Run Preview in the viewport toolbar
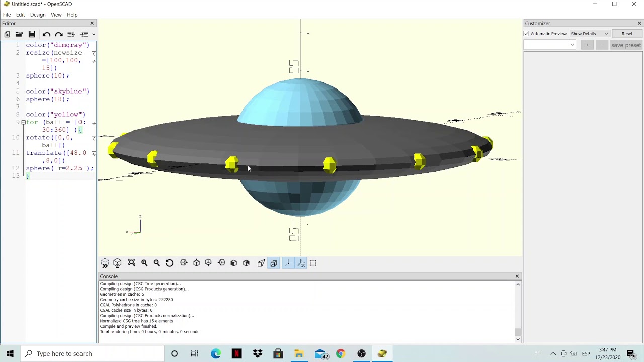 105,263
